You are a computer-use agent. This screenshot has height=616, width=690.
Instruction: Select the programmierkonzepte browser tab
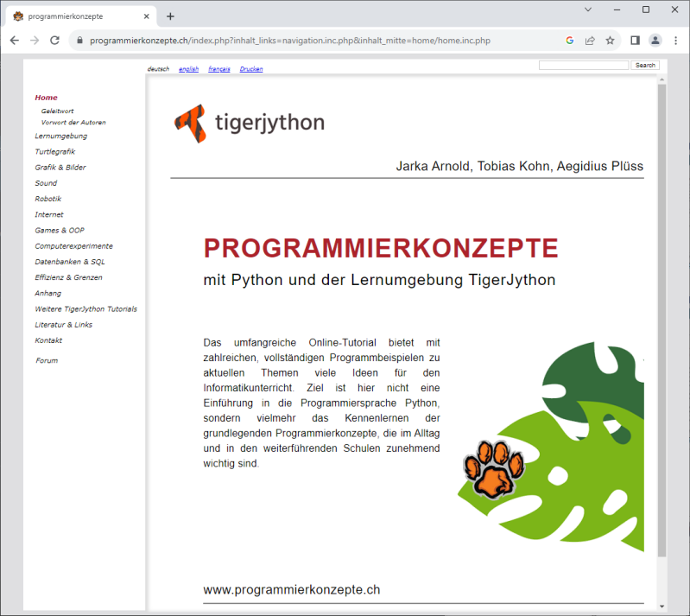coord(81,16)
